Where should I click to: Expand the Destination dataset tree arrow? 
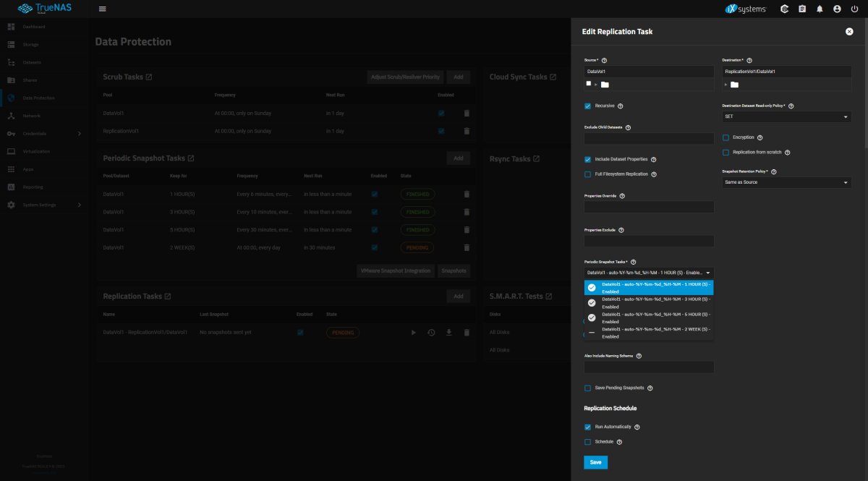coord(726,85)
